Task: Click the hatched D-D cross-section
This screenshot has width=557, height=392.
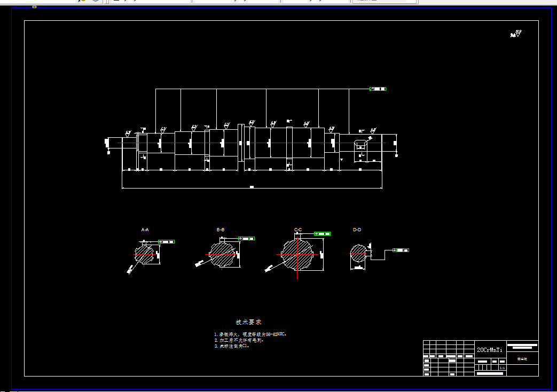Action: 358,254
